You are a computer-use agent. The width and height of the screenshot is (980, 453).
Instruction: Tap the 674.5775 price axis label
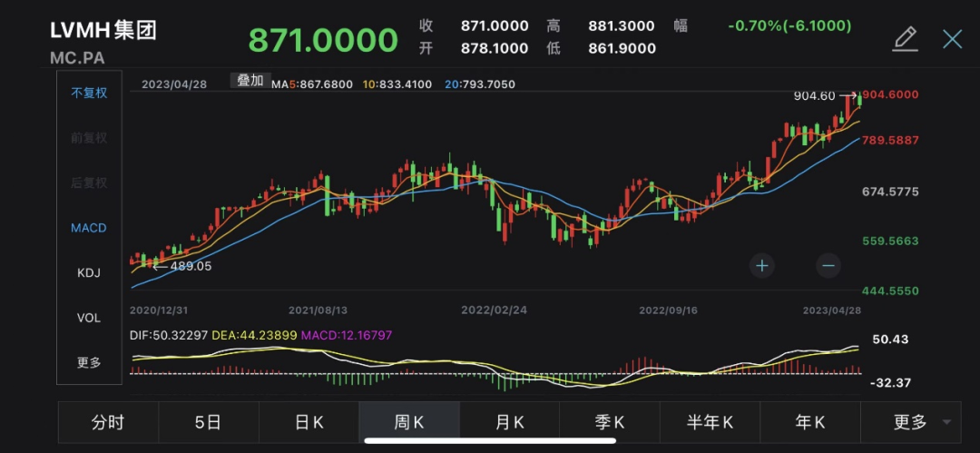coord(891,192)
